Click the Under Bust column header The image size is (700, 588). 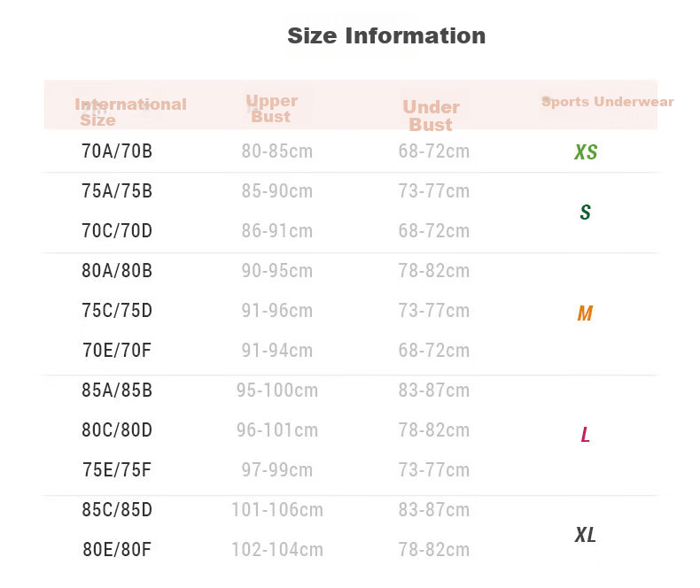point(431,115)
